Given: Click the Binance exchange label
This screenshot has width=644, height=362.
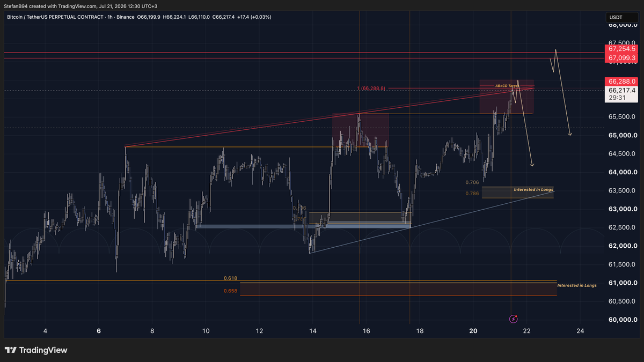Looking at the screenshot, I should click(x=126, y=17).
